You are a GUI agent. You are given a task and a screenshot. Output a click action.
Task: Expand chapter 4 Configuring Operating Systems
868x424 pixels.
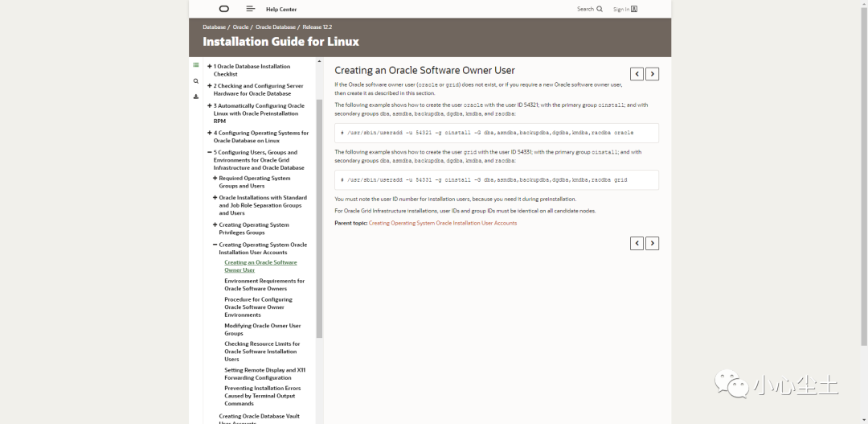(x=210, y=133)
